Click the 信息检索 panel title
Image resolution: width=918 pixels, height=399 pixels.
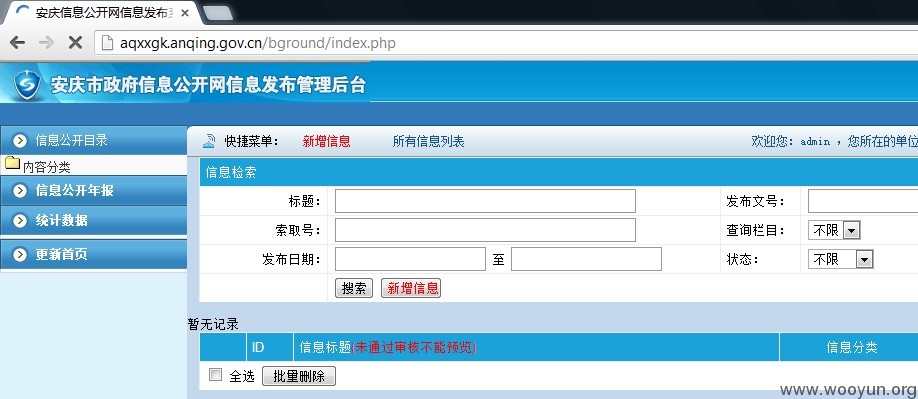(231, 173)
